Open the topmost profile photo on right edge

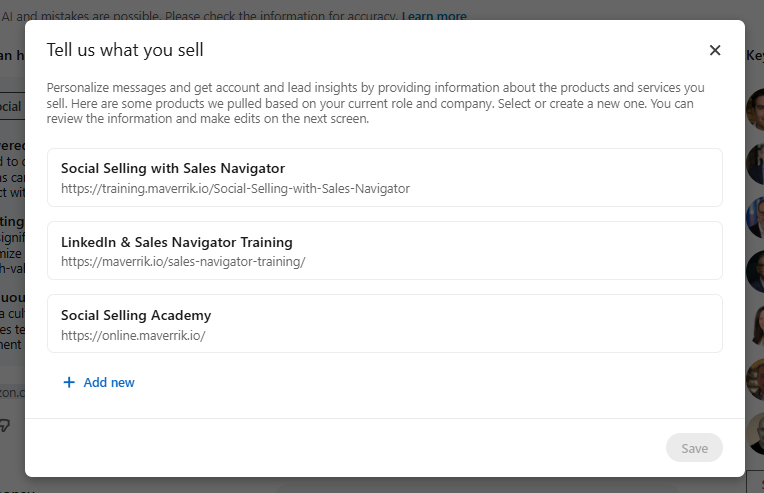(x=756, y=109)
